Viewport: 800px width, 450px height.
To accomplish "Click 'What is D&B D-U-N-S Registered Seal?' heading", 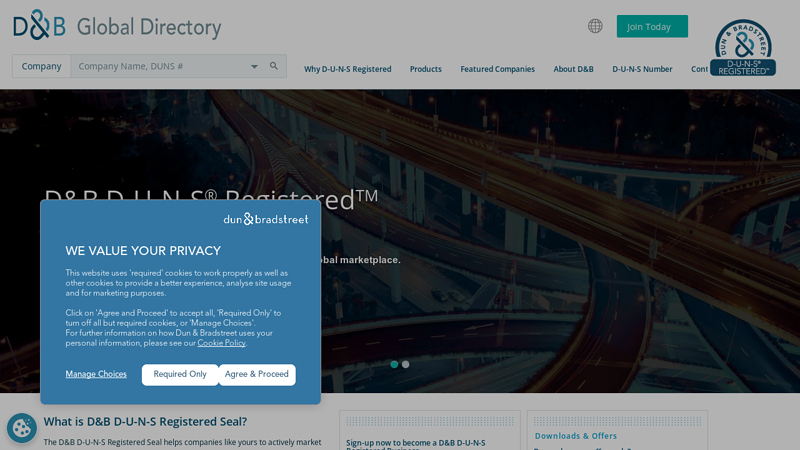I will pos(145,421).
